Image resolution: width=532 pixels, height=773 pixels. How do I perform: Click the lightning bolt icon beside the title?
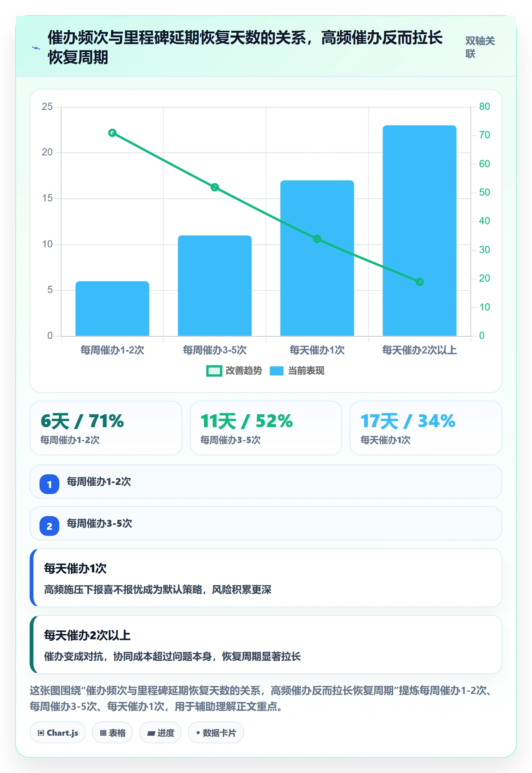point(36,48)
